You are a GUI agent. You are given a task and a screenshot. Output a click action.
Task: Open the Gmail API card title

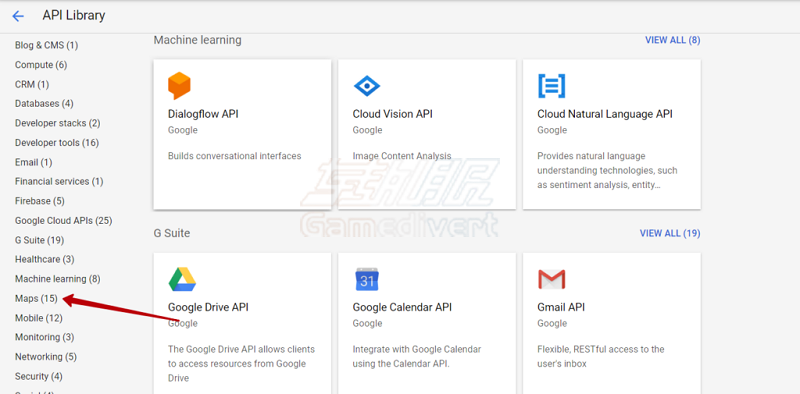[x=561, y=307]
